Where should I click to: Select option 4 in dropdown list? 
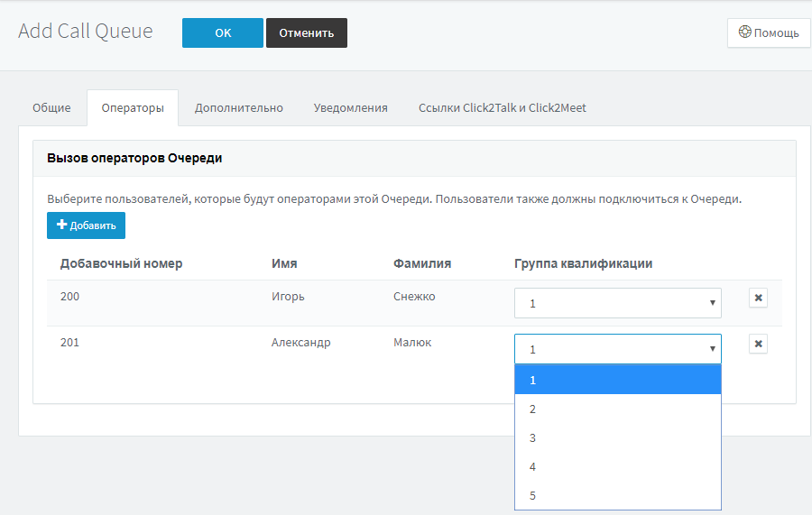coord(618,467)
